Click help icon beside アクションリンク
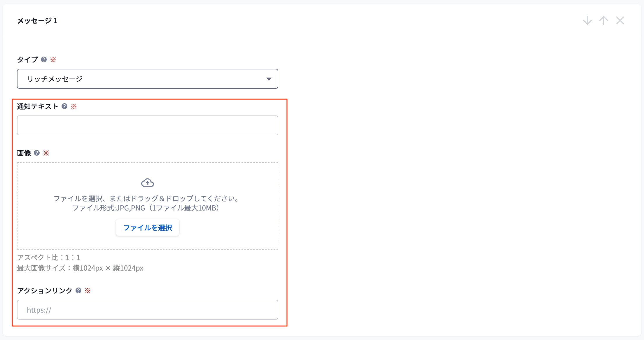Screen dimensions: 644x340 click(78, 291)
